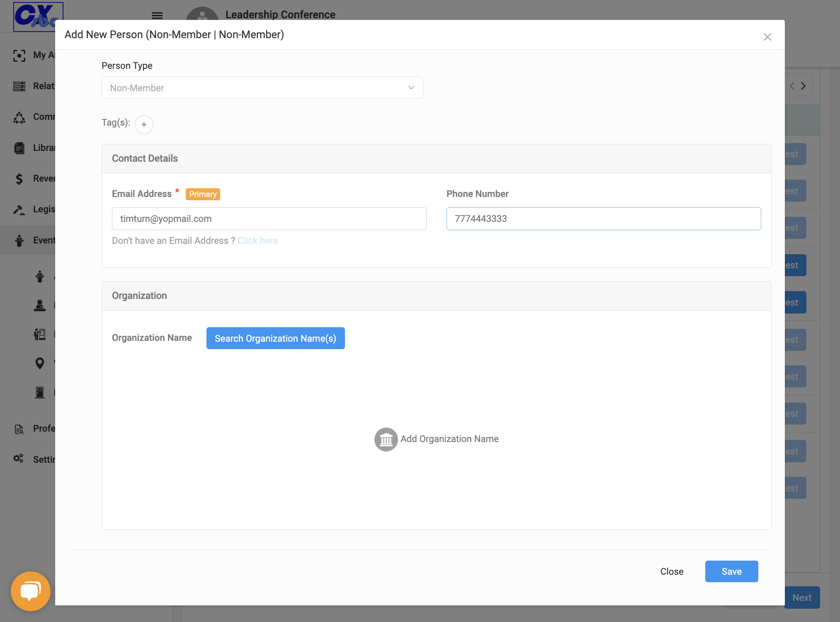Image resolution: width=840 pixels, height=622 pixels.
Task: Open the Setti... gears sidebar icon
Action: (x=19, y=458)
